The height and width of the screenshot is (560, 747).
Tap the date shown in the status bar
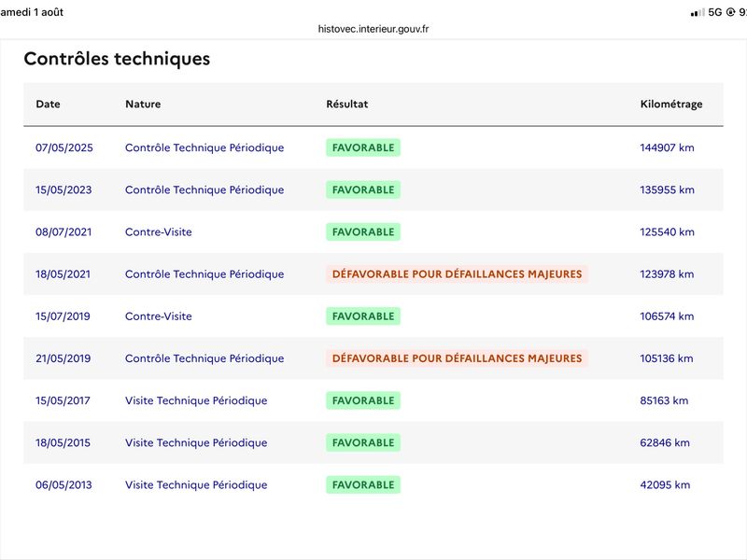(32, 12)
